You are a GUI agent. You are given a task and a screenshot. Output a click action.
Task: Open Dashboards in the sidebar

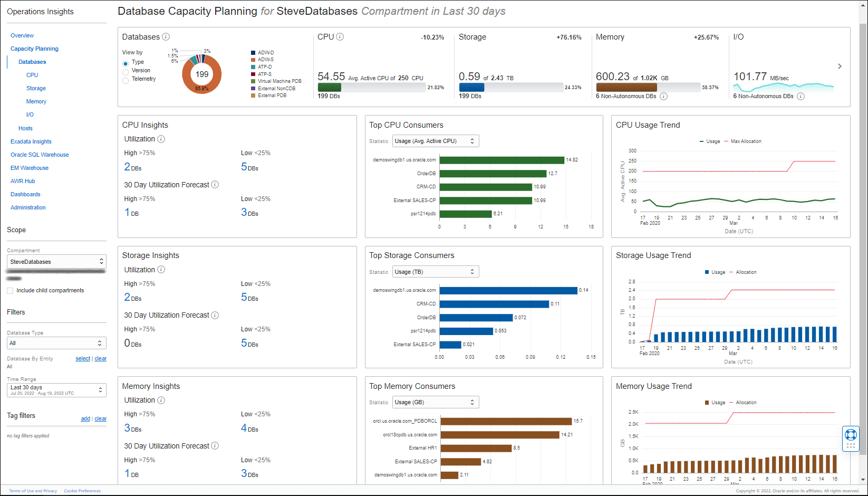coord(25,194)
